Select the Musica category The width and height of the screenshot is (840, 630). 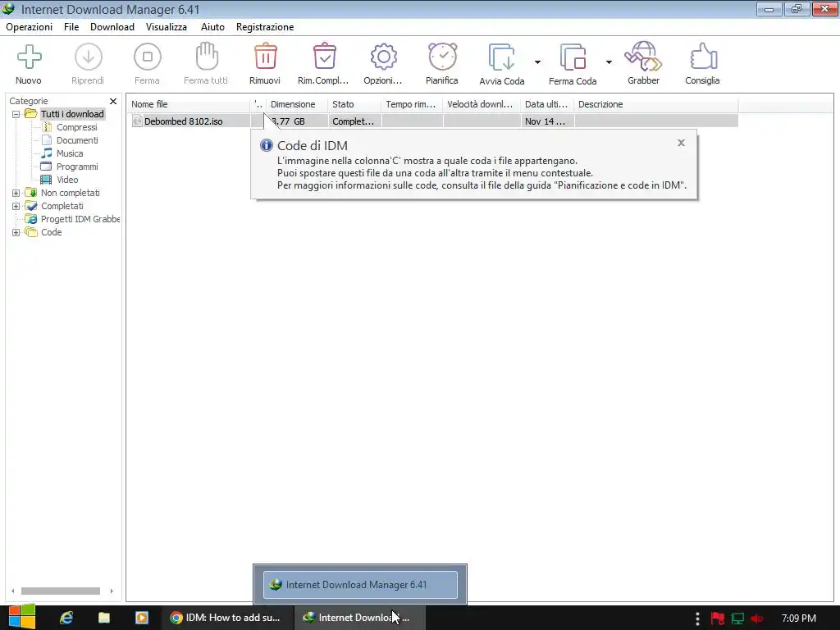[x=70, y=153]
